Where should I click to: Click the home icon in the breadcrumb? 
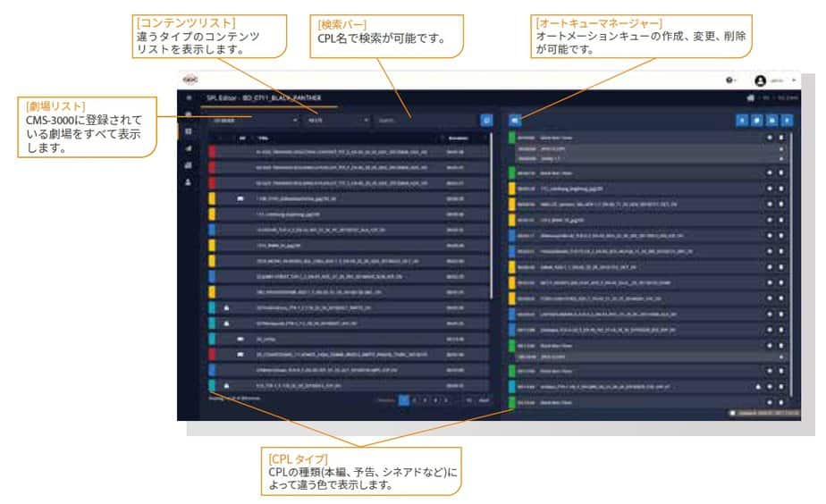pyautogui.click(x=751, y=98)
